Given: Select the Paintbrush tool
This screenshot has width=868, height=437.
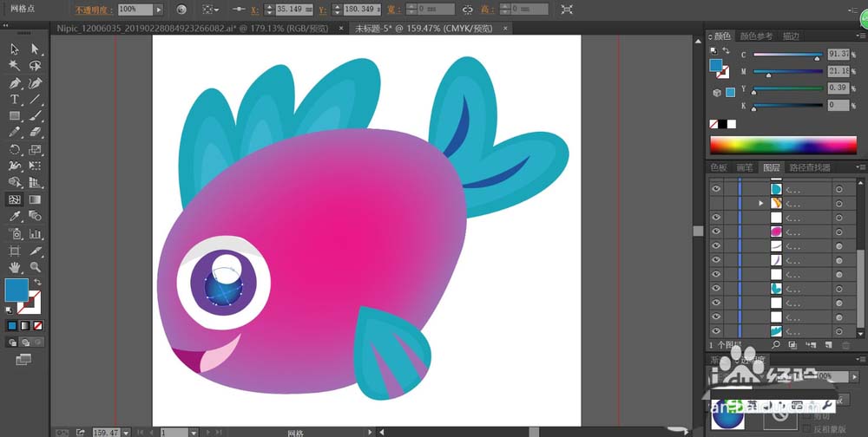Looking at the screenshot, I should pos(36,116).
